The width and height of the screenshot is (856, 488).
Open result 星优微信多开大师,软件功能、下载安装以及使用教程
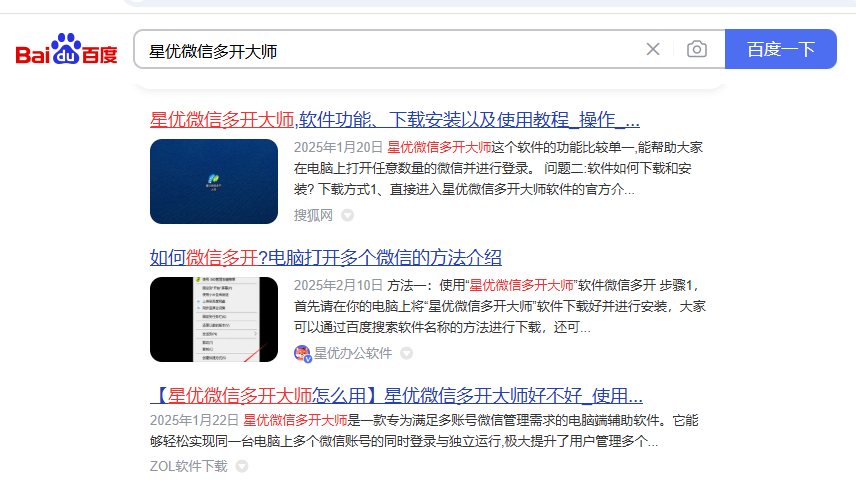point(395,120)
